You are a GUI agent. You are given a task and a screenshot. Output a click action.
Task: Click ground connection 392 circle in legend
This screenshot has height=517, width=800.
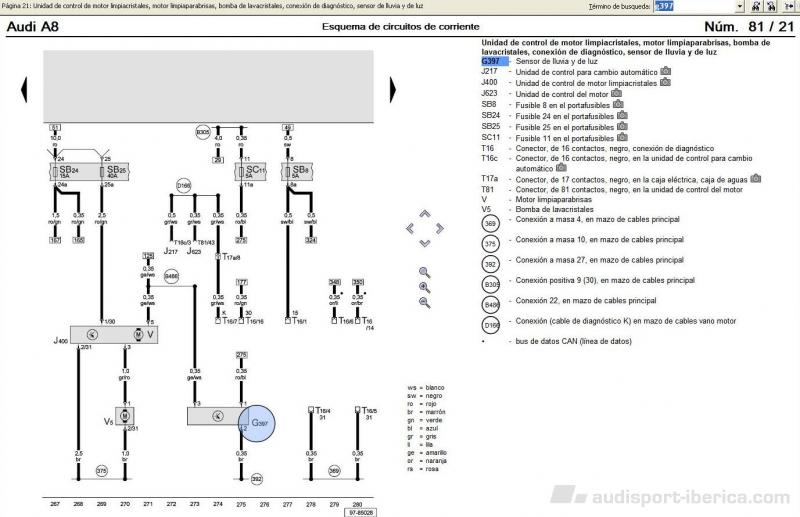pos(490,264)
